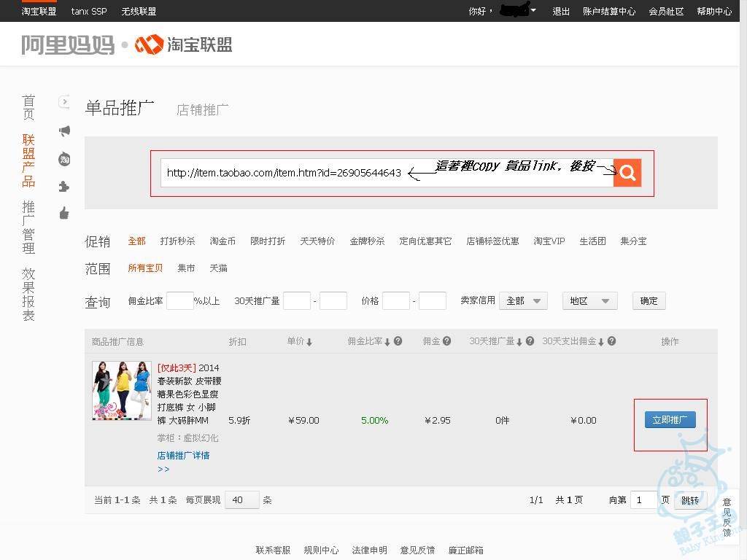The width and height of the screenshot is (747, 560).
Task: Open the account name dropdown arrow
Action: click(533, 10)
